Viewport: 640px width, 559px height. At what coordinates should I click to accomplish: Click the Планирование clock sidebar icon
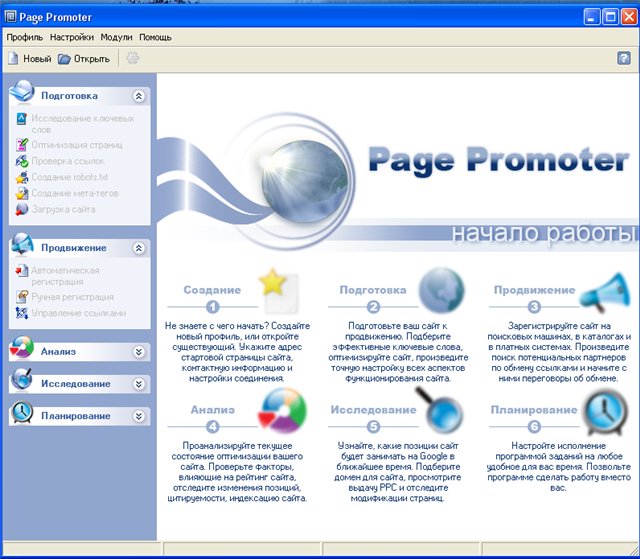click(22, 412)
